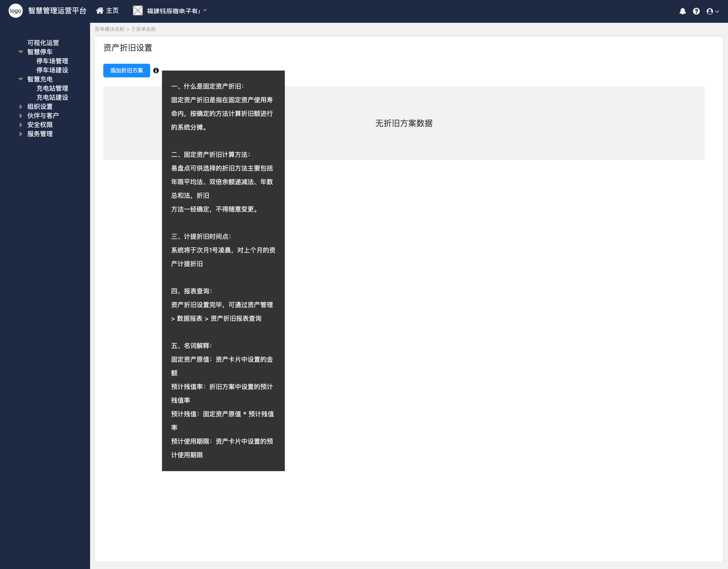Select 安全权限 sidebar menu

pyautogui.click(x=40, y=125)
